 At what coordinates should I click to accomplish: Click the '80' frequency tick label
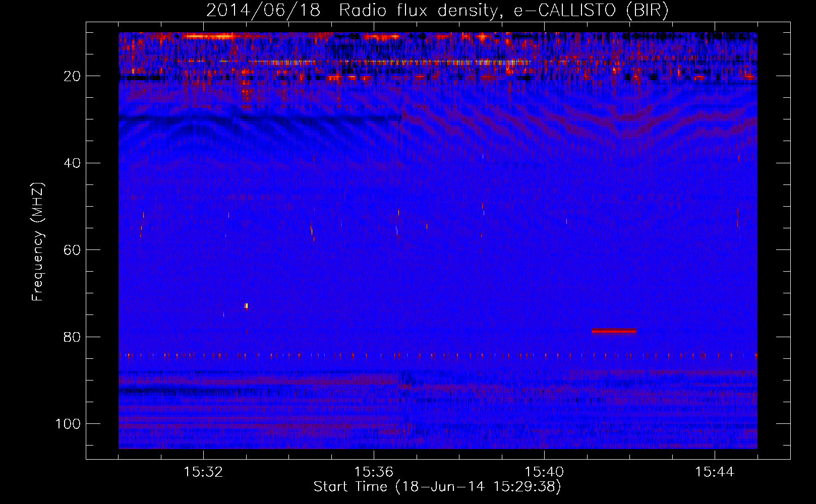(x=73, y=337)
